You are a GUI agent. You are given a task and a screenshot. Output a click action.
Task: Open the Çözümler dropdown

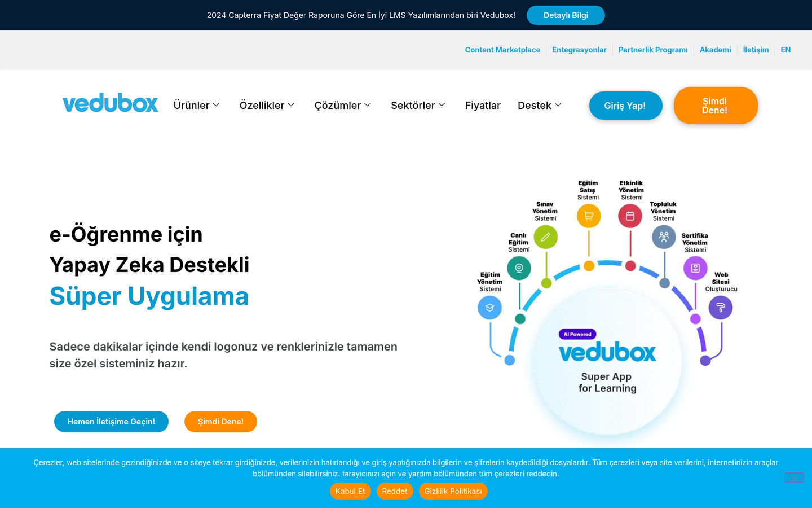pos(343,106)
